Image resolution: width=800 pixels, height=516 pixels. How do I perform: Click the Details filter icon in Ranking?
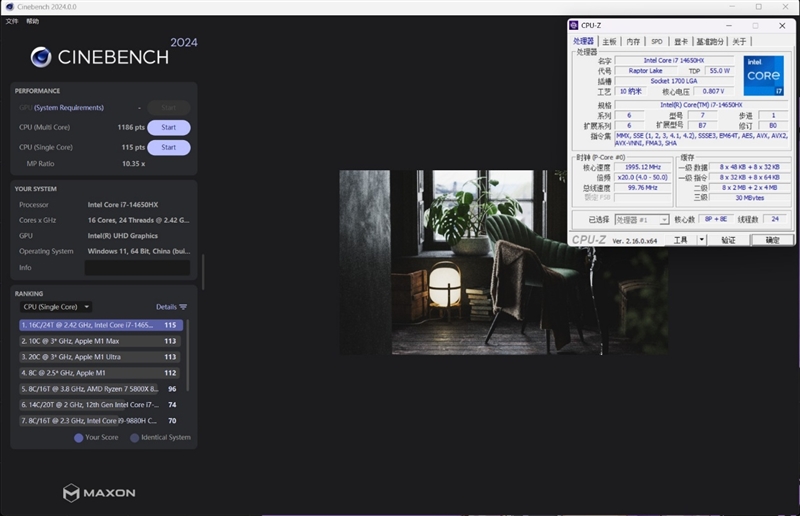click(183, 307)
